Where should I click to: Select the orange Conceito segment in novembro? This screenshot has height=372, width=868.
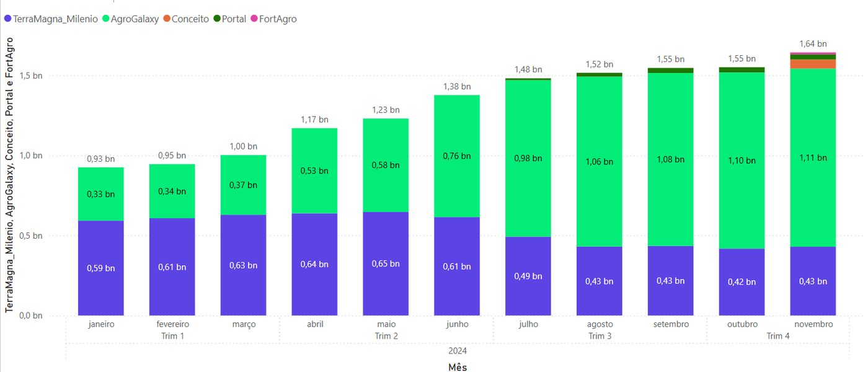coord(813,64)
